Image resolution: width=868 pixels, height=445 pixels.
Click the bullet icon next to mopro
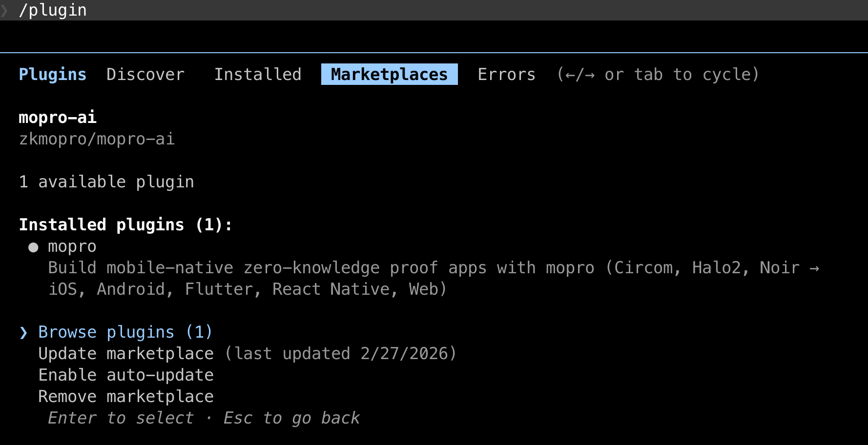pyautogui.click(x=33, y=247)
